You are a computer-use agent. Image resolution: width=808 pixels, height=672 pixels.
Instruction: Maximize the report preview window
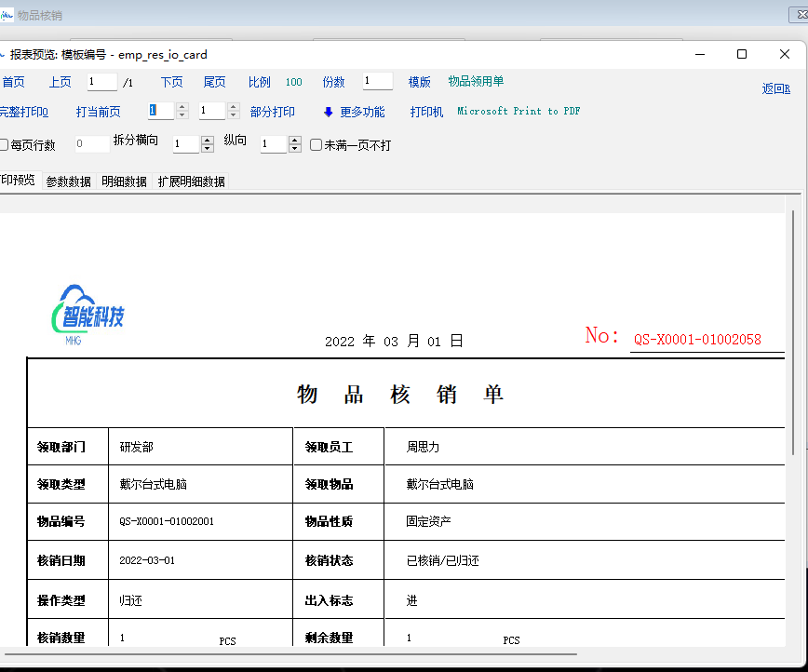point(742,54)
